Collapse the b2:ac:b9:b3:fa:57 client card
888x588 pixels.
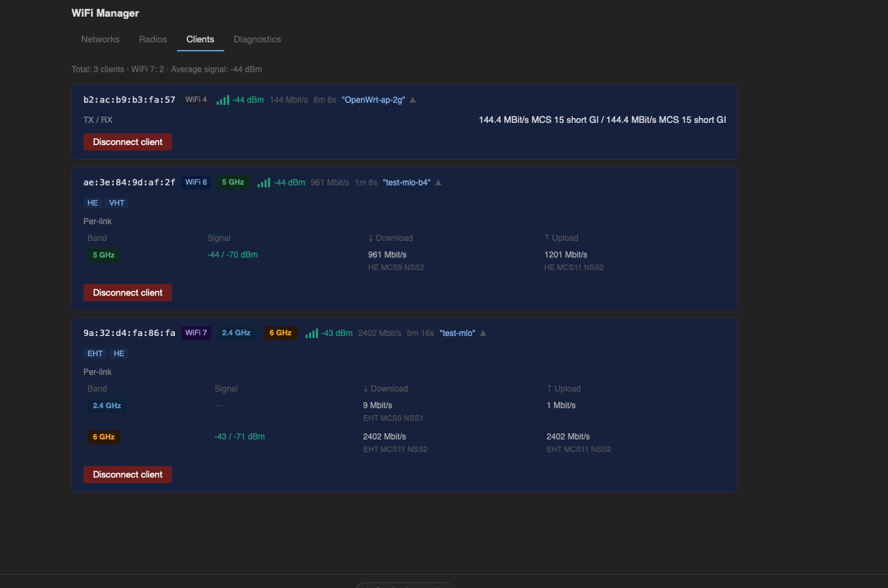tap(413, 100)
